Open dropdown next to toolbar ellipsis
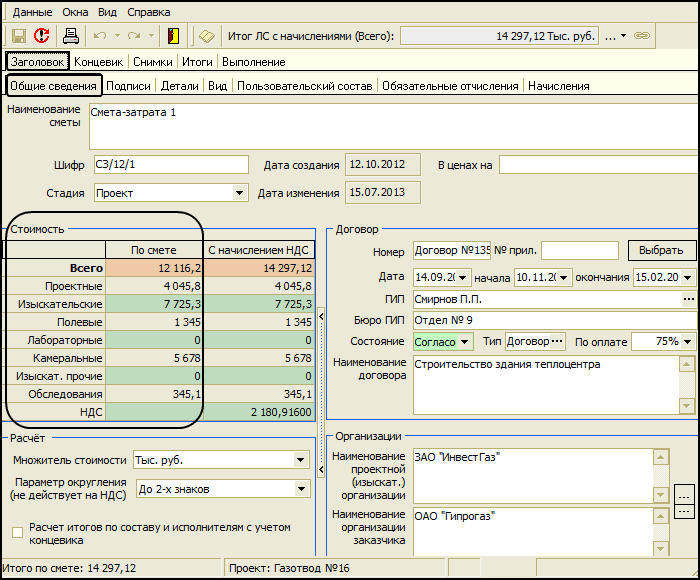This screenshot has height=580, width=700. [x=624, y=36]
